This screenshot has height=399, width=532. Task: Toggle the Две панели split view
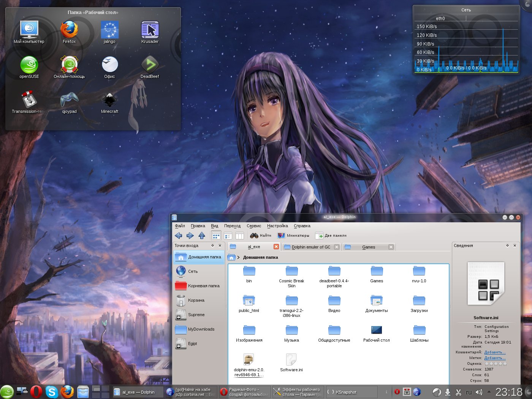(x=331, y=236)
